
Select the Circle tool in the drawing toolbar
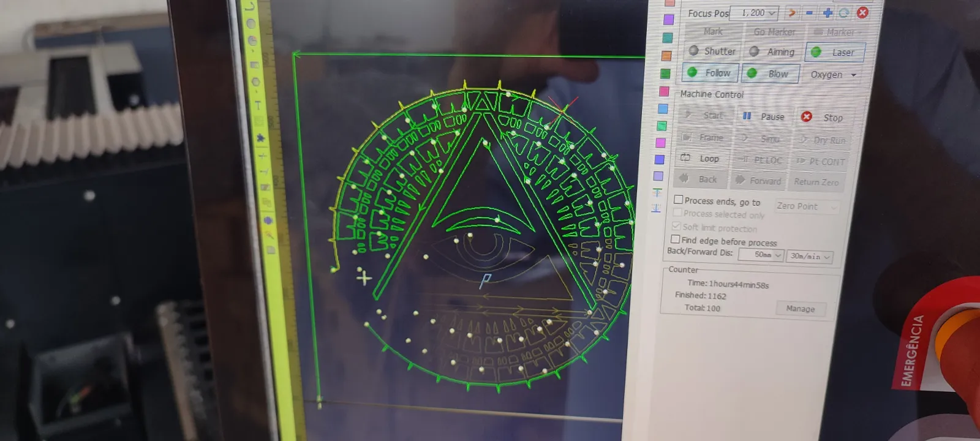251,23
